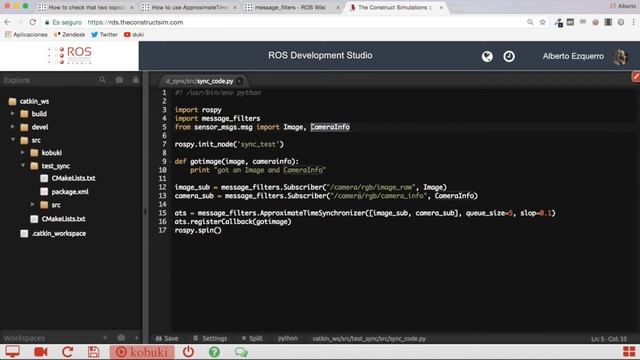Open the Twitter bookmark
Screen dimensions: 640x360
[x=104, y=35]
